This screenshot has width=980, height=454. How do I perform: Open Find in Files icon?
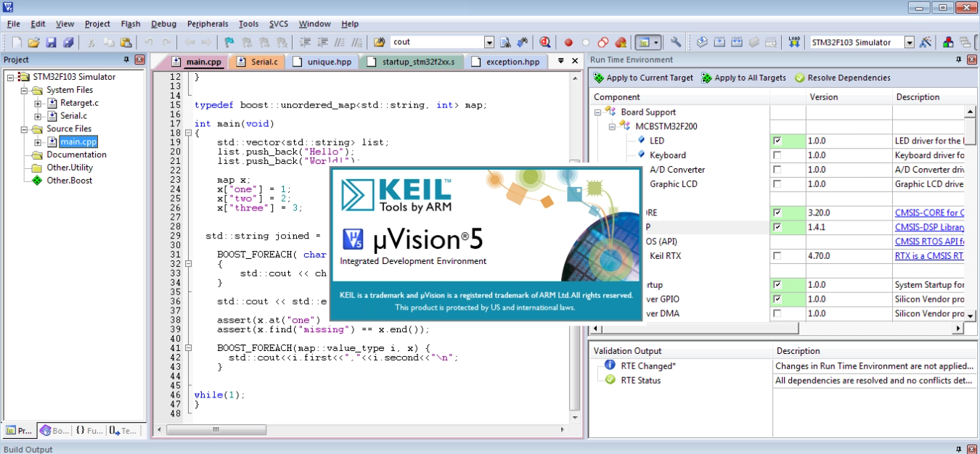379,42
